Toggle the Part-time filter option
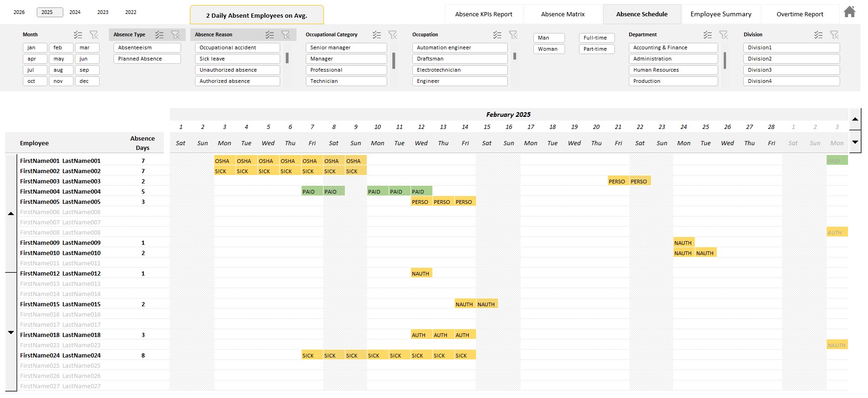The image size is (868, 398). (596, 49)
